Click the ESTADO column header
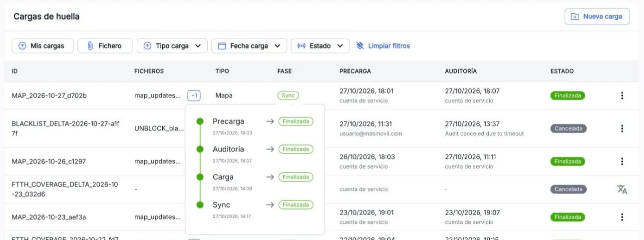 562,71
